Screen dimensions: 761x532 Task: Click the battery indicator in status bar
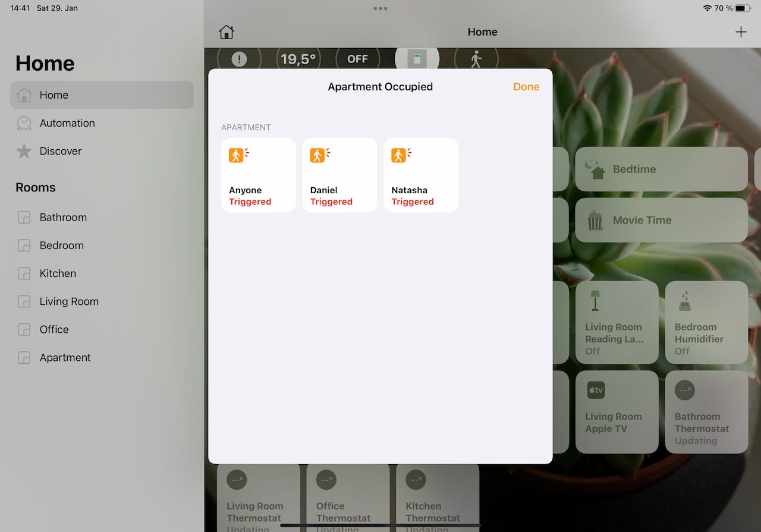(743, 8)
